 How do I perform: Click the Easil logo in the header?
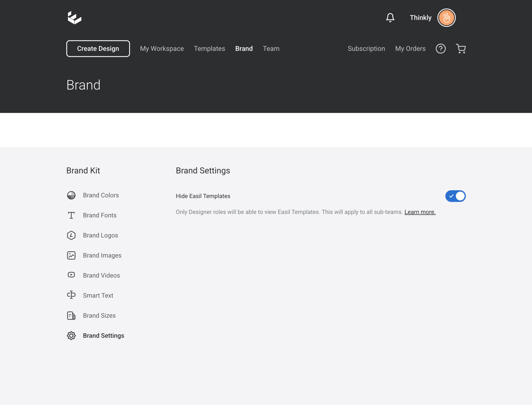point(74,18)
